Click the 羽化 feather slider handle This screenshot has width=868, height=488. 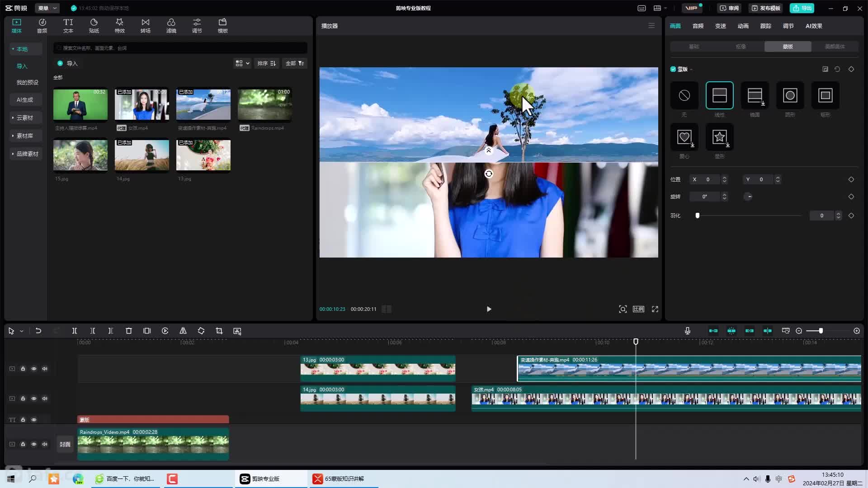pyautogui.click(x=697, y=216)
